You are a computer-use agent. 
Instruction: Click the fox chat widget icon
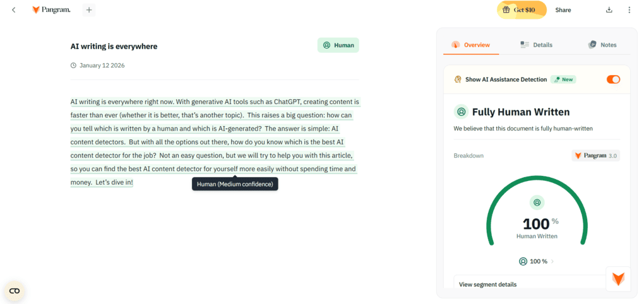coord(618,279)
